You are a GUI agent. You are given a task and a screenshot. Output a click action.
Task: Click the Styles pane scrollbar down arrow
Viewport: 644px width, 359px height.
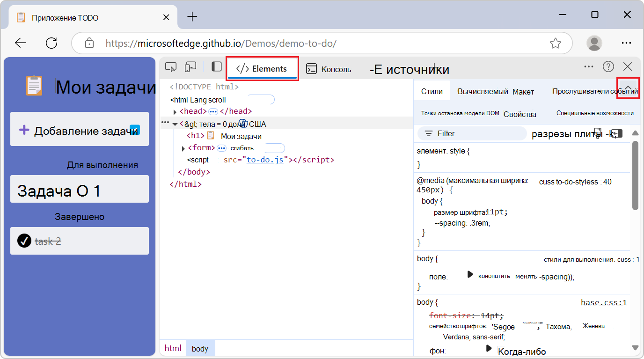point(635,347)
